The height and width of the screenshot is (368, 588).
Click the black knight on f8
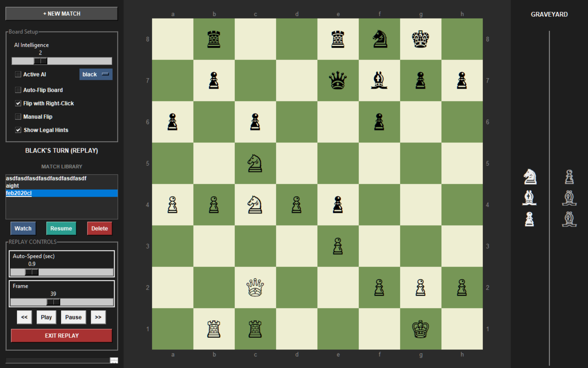coord(379,39)
